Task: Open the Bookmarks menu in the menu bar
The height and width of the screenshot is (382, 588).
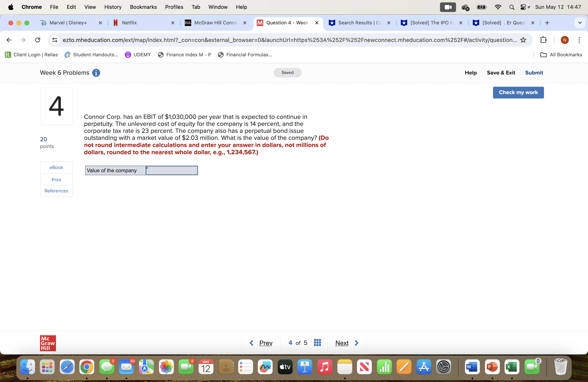Action: pyautogui.click(x=143, y=7)
